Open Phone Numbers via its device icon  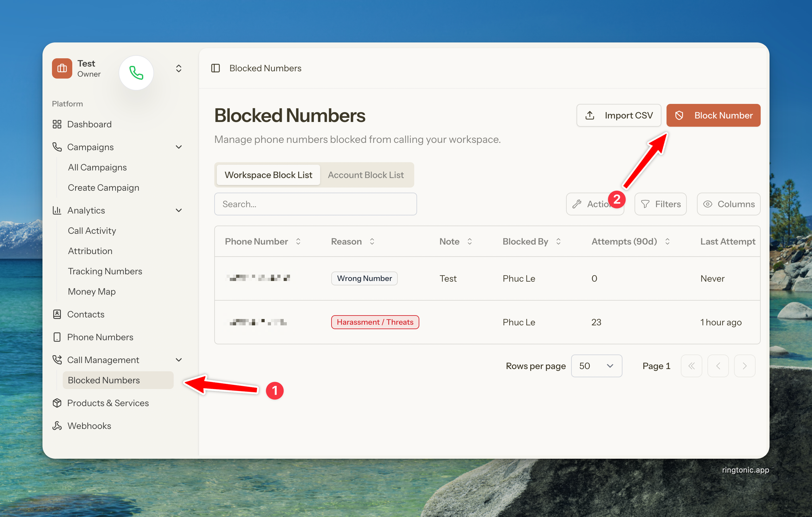[57, 337]
